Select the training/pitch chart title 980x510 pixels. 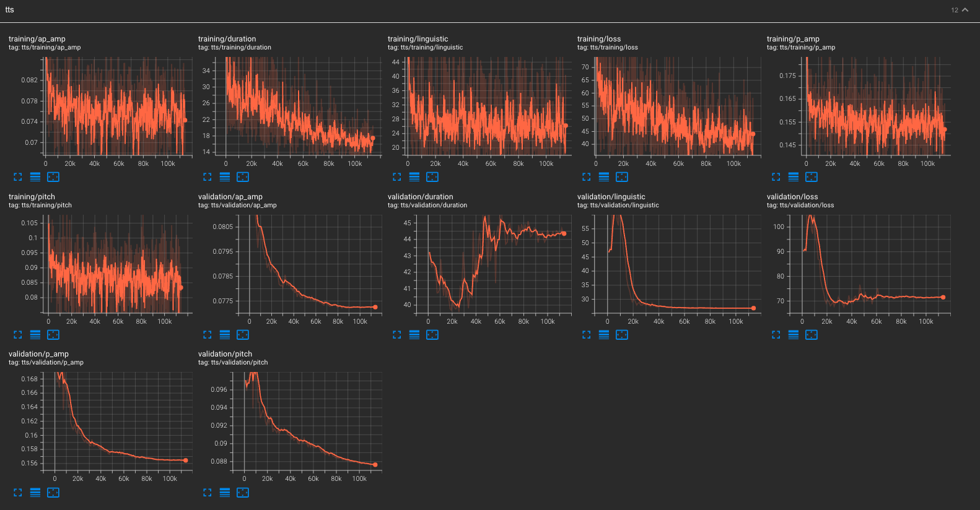[x=32, y=197]
